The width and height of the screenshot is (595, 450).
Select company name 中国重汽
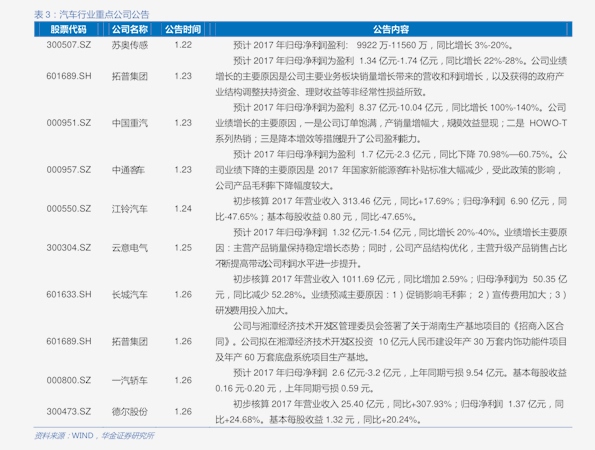pyautogui.click(x=129, y=123)
